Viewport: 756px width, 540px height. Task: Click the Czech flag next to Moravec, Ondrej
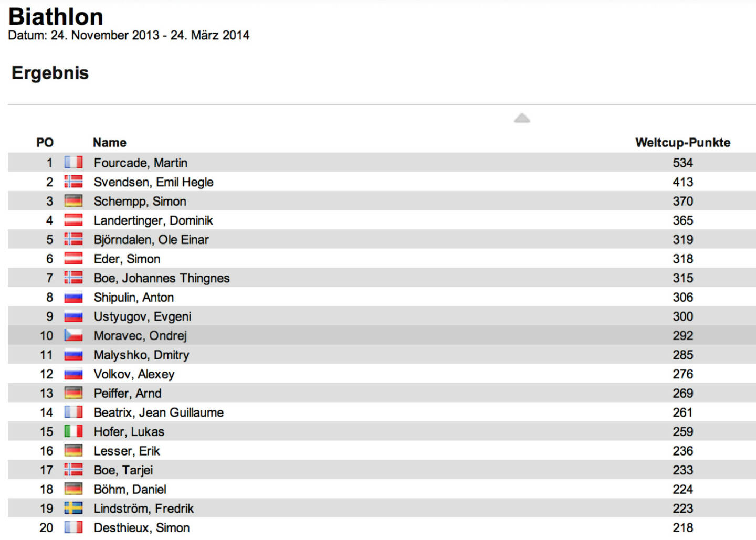(73, 335)
